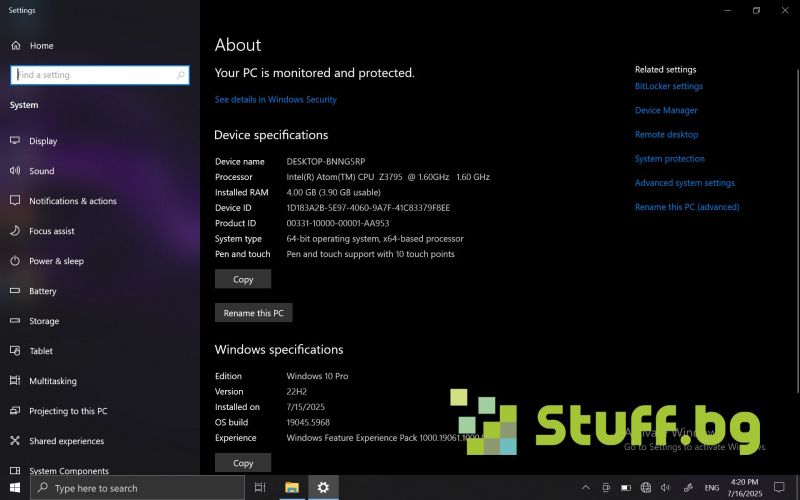Open Power & sleep settings
The image size is (800, 500).
tap(56, 261)
